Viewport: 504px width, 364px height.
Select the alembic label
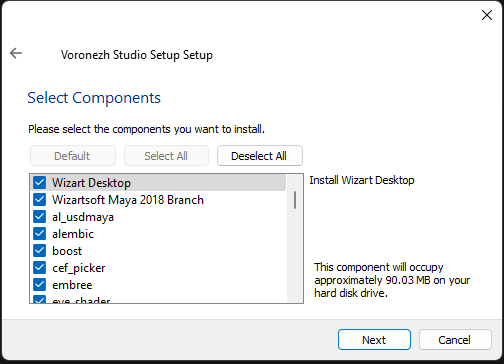tap(73, 234)
